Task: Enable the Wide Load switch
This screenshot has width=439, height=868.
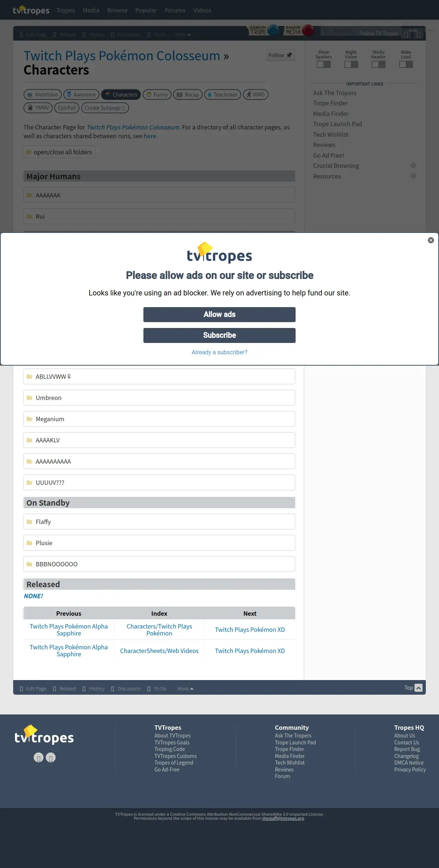Action: tap(406, 64)
